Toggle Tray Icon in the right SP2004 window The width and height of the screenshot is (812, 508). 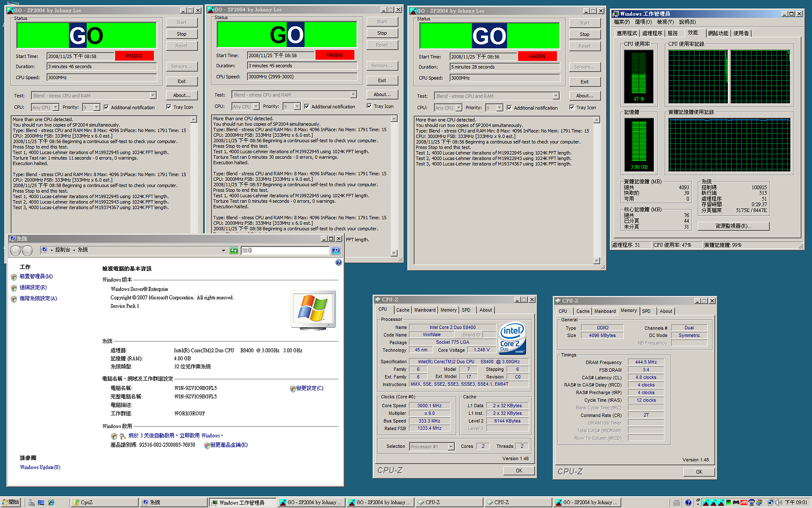572,108
